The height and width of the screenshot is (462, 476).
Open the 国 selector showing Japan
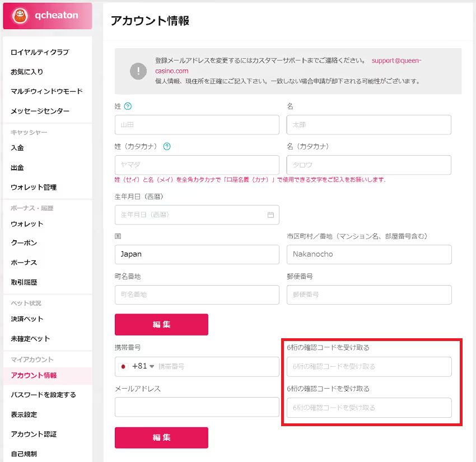coord(197,254)
